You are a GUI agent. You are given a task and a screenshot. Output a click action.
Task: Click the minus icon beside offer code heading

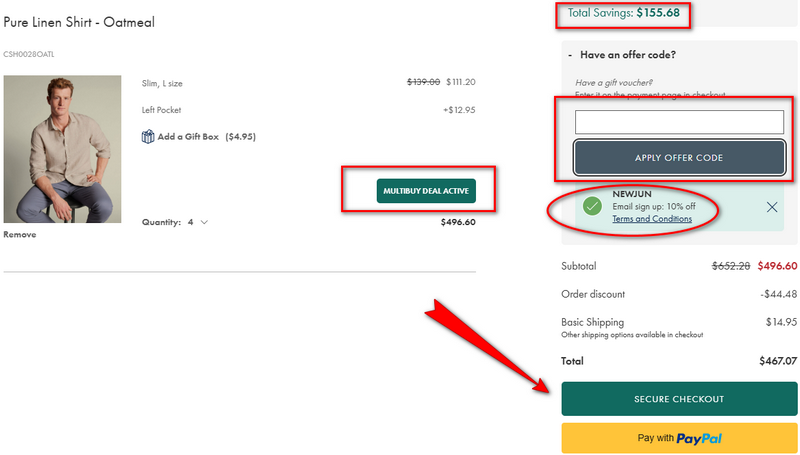(x=570, y=55)
